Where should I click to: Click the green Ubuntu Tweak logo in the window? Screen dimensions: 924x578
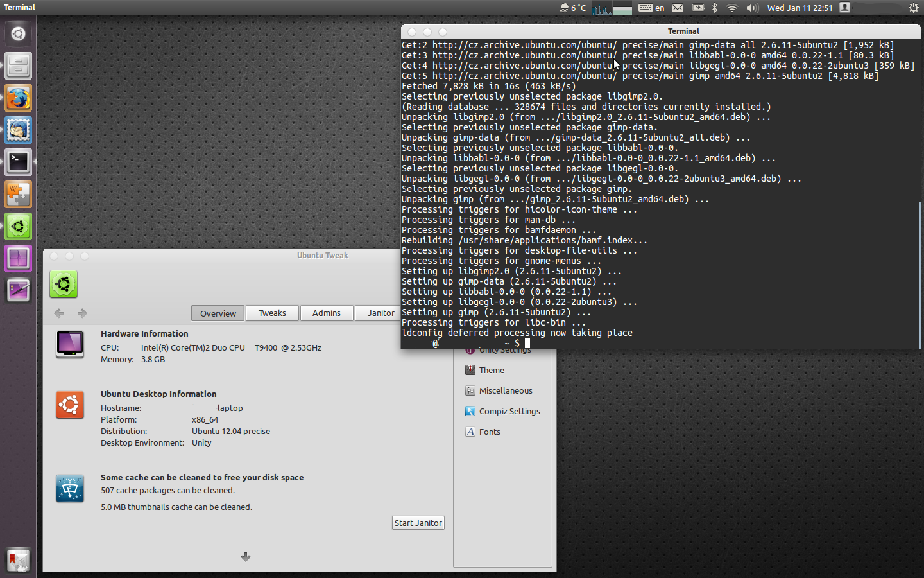click(x=64, y=284)
